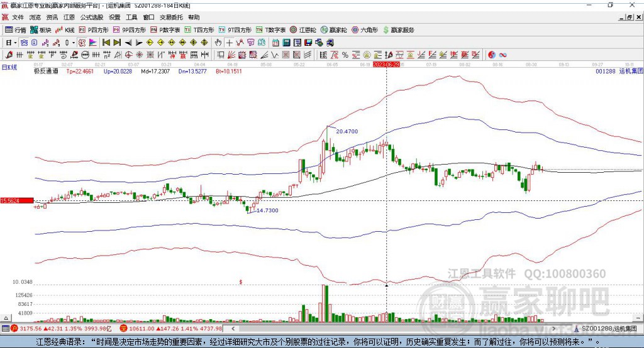This screenshot has width=644, height=348.
Task: Move chart right with black arrow
Action: click(139, 43)
